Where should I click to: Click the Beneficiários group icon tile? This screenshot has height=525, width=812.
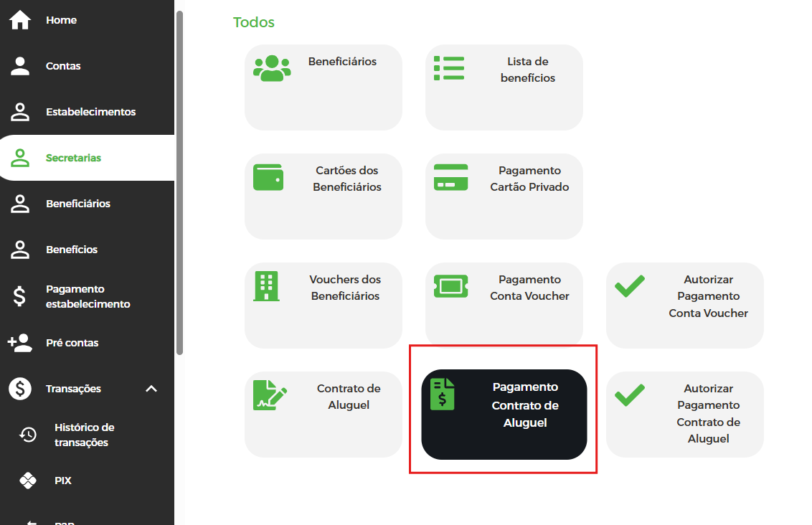(x=272, y=68)
